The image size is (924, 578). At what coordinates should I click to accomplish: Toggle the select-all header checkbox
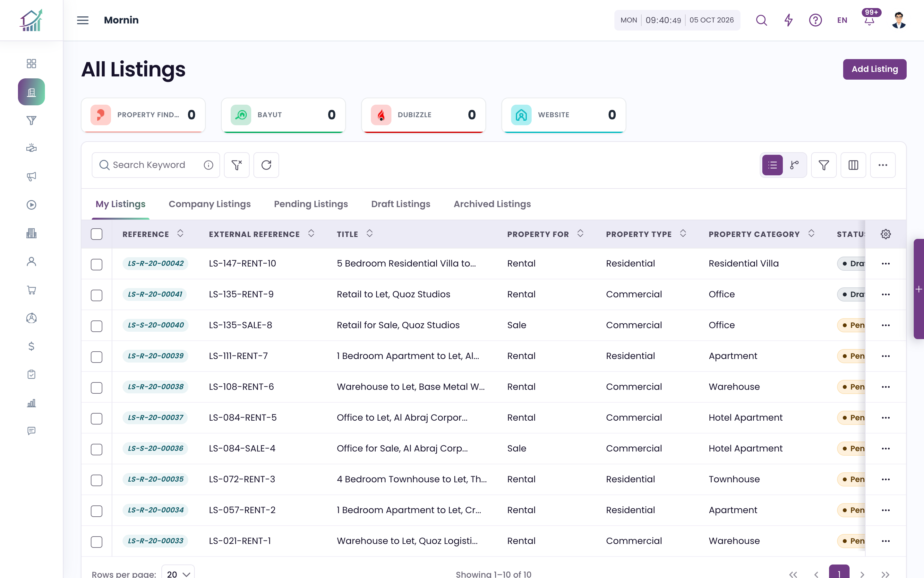(97, 234)
